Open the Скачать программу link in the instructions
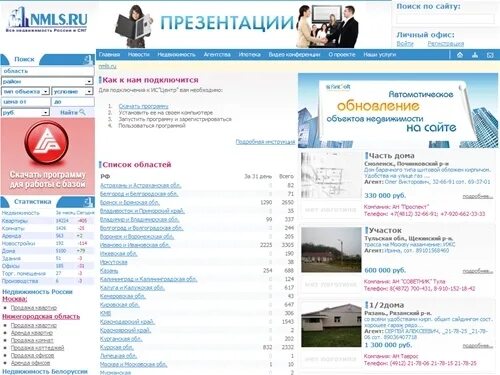The height and width of the screenshot is (375, 500). click(x=143, y=106)
